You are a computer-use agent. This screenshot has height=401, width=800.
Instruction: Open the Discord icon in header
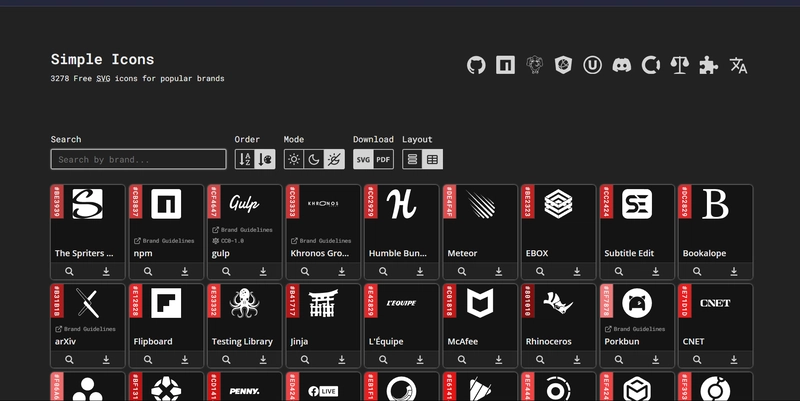621,65
